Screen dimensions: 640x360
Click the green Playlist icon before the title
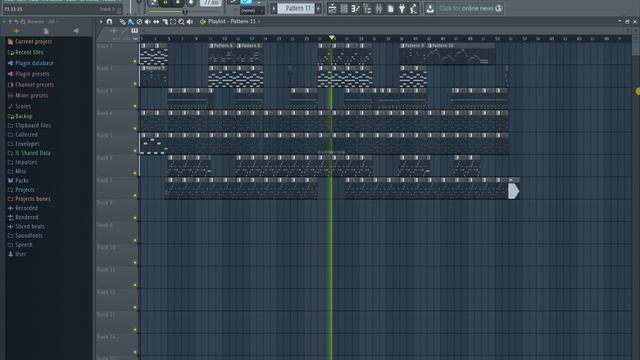(202, 21)
